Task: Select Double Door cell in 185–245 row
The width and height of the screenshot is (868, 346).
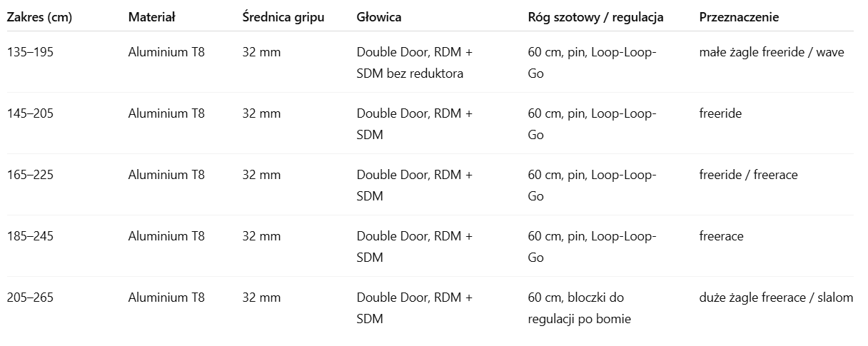Action: point(415,246)
